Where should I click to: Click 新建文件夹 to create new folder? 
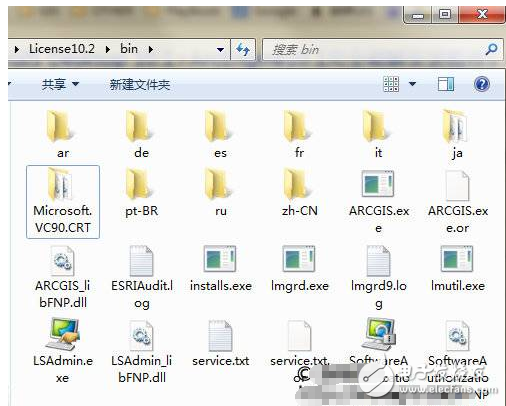140,84
